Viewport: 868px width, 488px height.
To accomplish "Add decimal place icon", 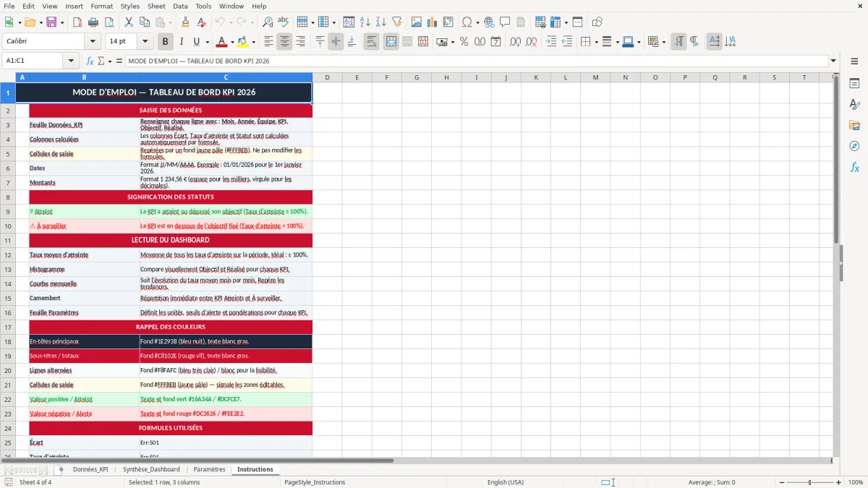I will pyautogui.click(x=516, y=42).
